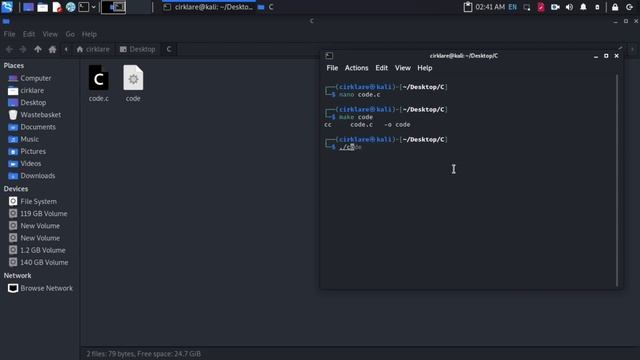Viewport: 640px width, 360px height.
Task: Launch the web browser globe icon
Action: [71, 7]
